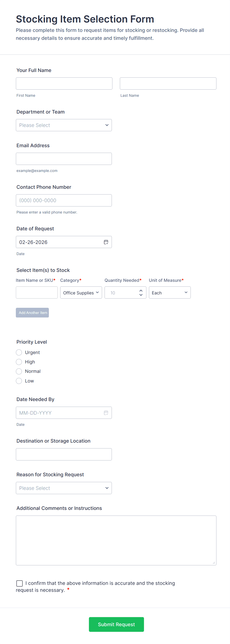
Task: Open the Date Needed By calendar icon
Action: (x=106, y=413)
